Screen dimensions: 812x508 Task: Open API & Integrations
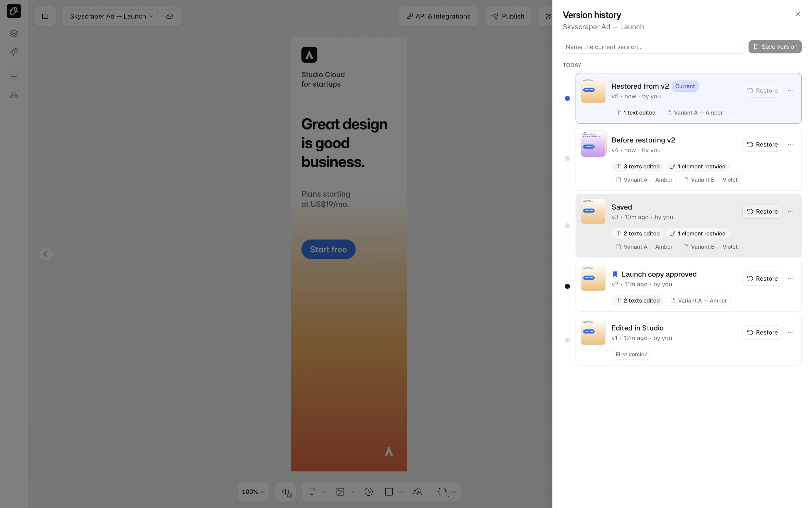point(438,16)
